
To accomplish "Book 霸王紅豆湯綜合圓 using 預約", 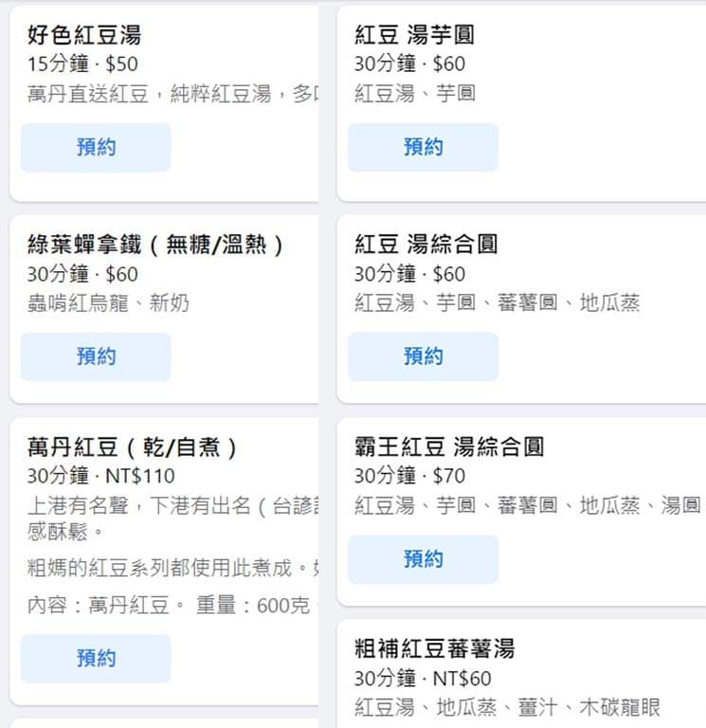I will click(x=423, y=559).
